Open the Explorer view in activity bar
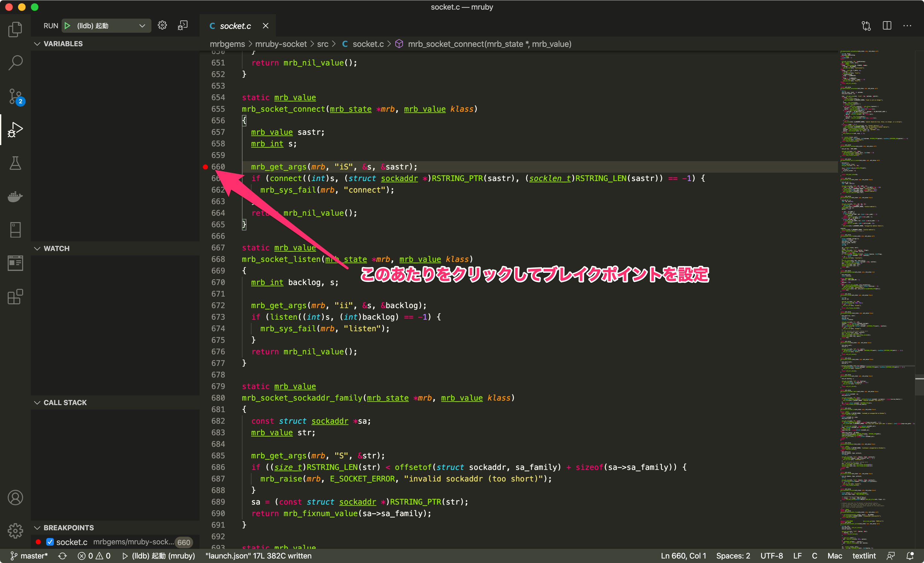 point(15,29)
